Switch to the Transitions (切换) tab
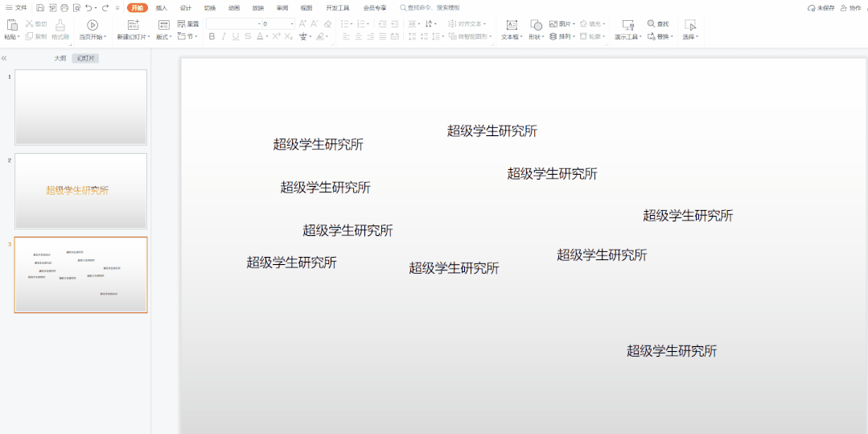The height and width of the screenshot is (434, 868). [210, 8]
